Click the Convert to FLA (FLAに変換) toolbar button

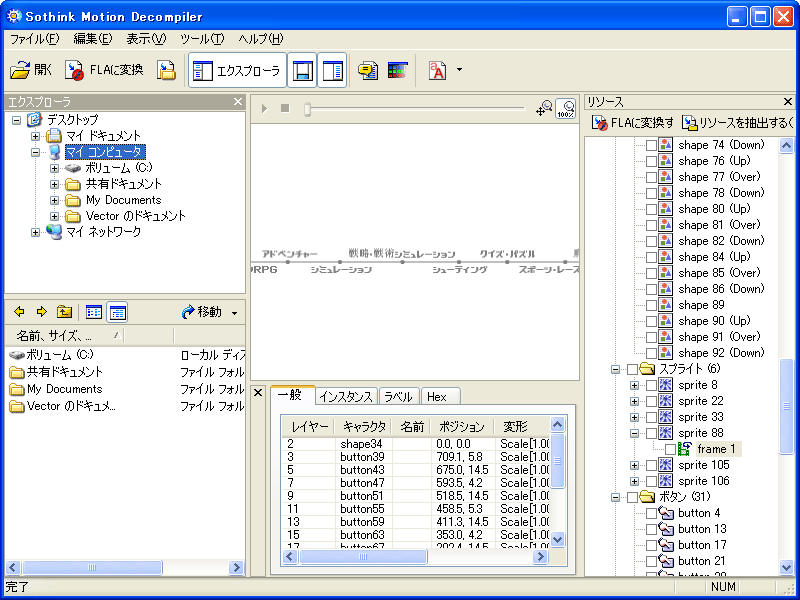(104, 70)
